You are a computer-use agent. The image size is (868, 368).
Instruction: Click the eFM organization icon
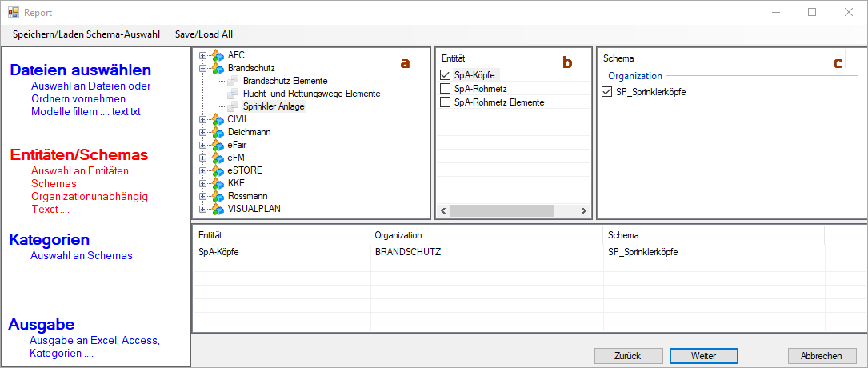(218, 157)
